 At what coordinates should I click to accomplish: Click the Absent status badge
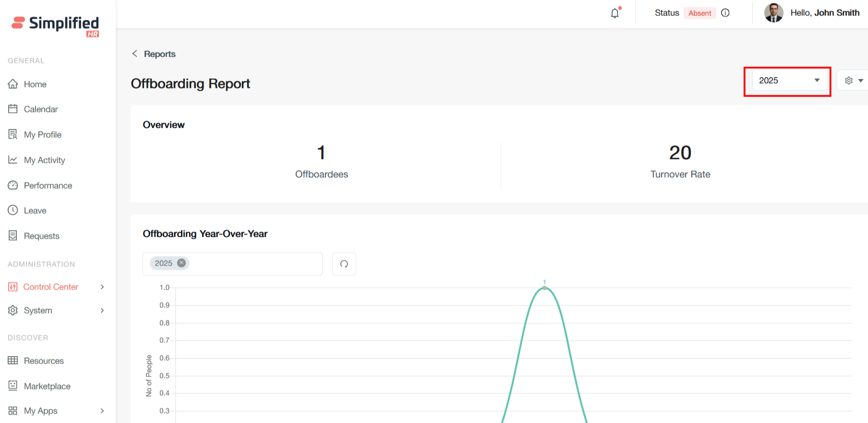[699, 13]
